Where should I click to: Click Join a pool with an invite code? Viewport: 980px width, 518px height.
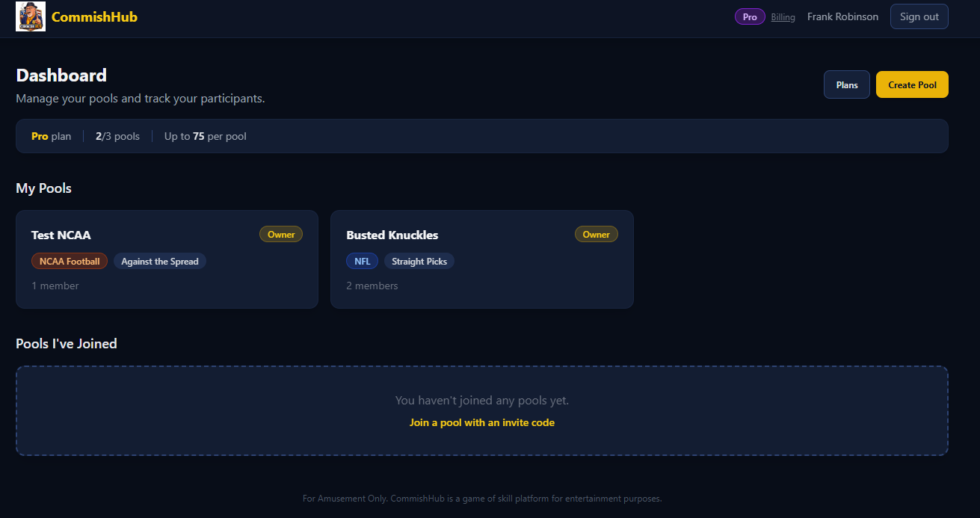(482, 422)
